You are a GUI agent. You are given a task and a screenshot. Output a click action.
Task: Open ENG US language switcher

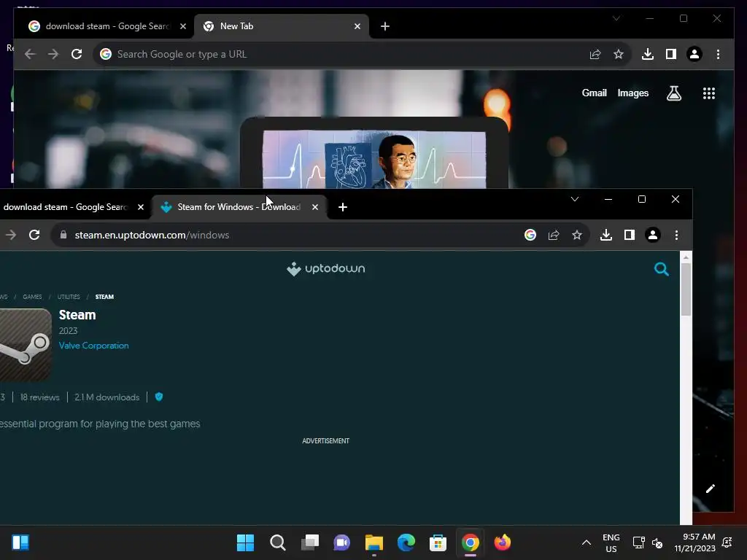[611, 542]
